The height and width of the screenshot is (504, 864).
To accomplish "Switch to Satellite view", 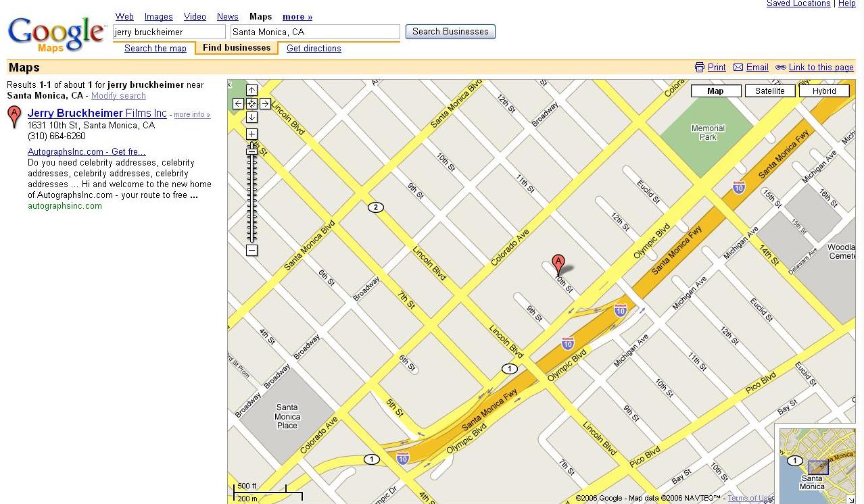I will tap(769, 91).
